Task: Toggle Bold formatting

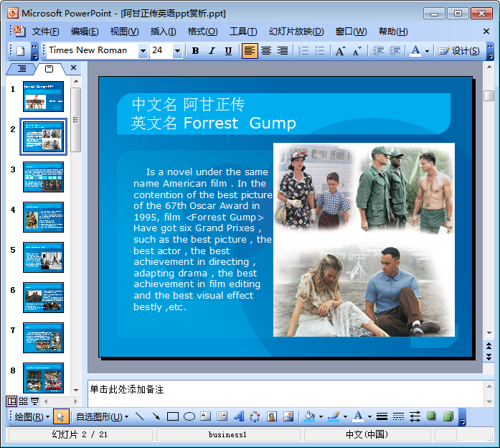Action: [x=195, y=51]
